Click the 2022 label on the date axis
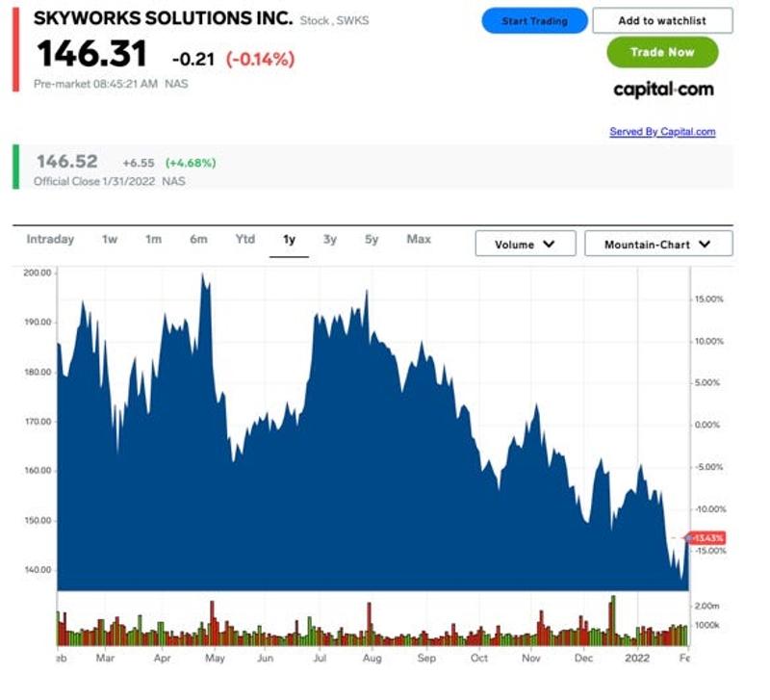770x700 pixels. (637, 659)
